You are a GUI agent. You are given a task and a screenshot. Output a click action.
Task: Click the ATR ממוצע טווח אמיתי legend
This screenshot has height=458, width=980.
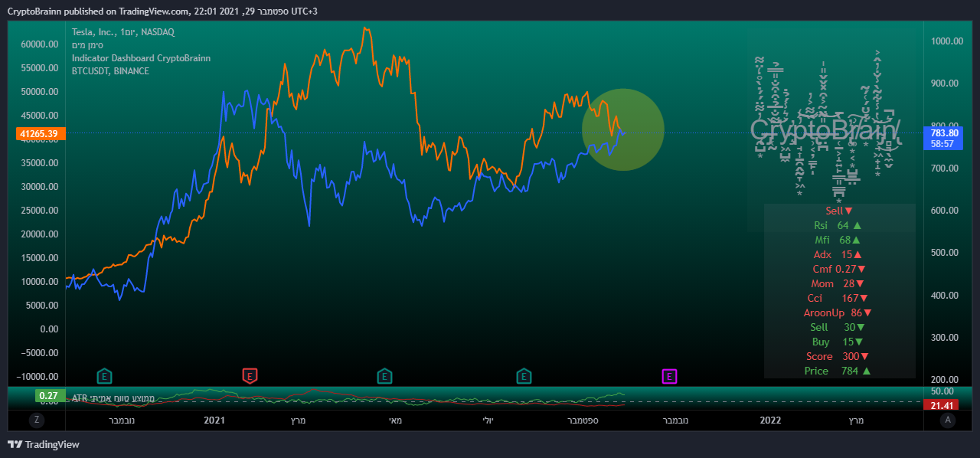click(113, 398)
